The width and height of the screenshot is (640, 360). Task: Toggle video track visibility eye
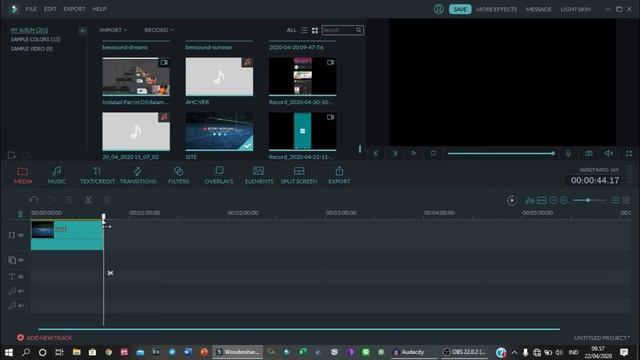point(21,235)
